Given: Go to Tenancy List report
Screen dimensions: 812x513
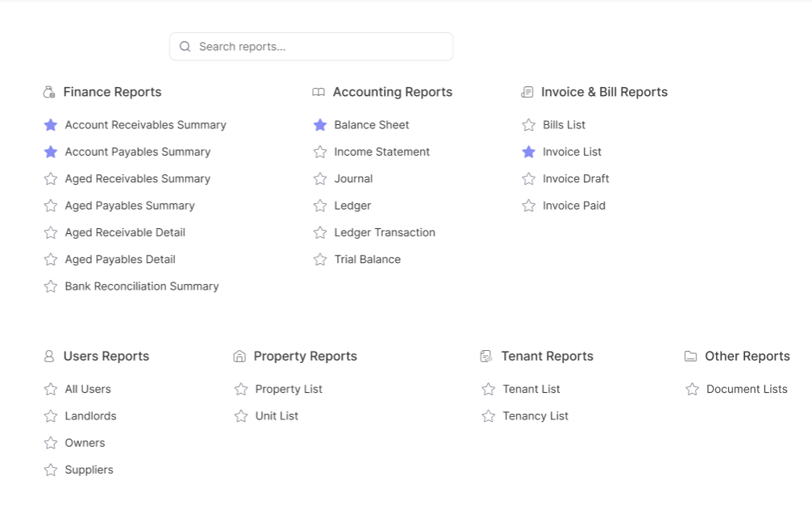Looking at the screenshot, I should coord(535,416).
